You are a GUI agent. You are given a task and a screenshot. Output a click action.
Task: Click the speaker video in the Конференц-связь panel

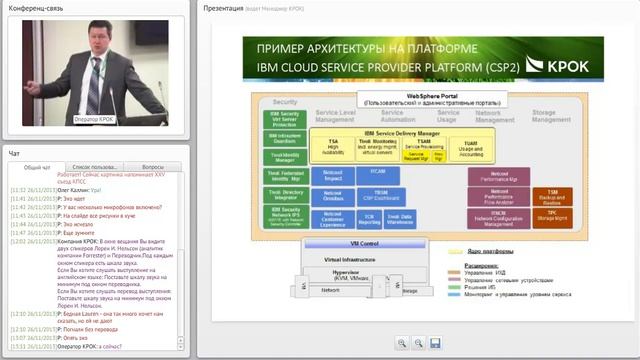click(95, 73)
